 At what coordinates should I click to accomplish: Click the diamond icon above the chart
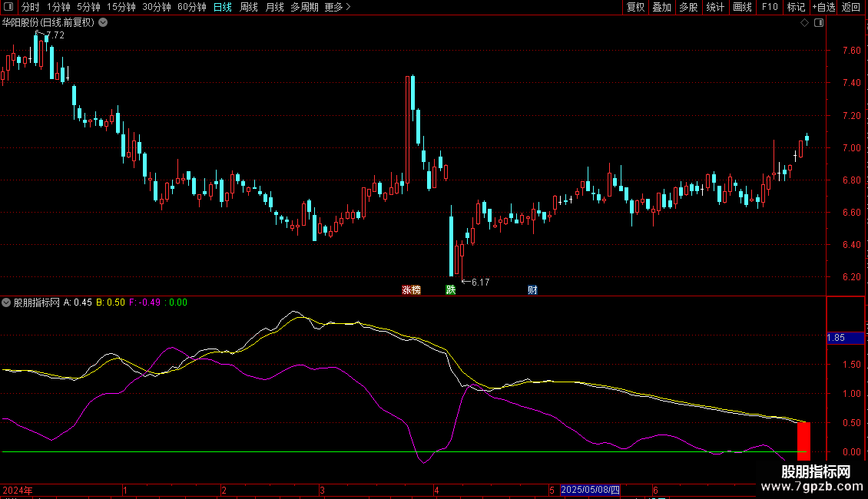[x=804, y=23]
